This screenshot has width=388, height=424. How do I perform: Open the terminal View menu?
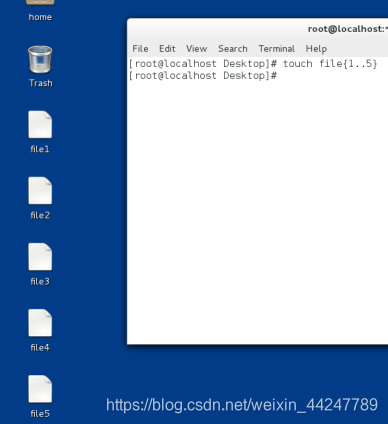click(x=197, y=49)
